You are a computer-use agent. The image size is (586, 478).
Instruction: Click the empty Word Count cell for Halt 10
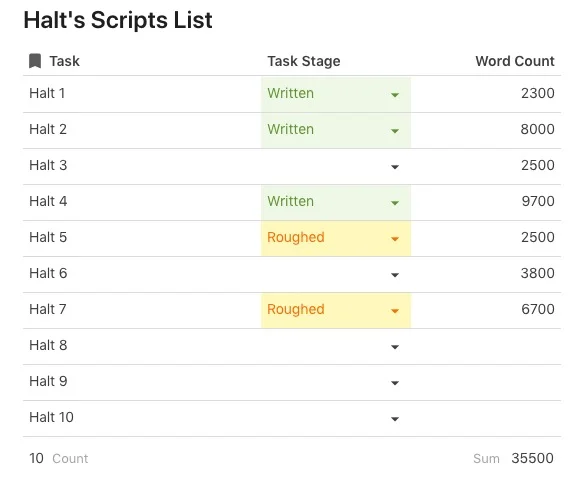click(x=486, y=418)
